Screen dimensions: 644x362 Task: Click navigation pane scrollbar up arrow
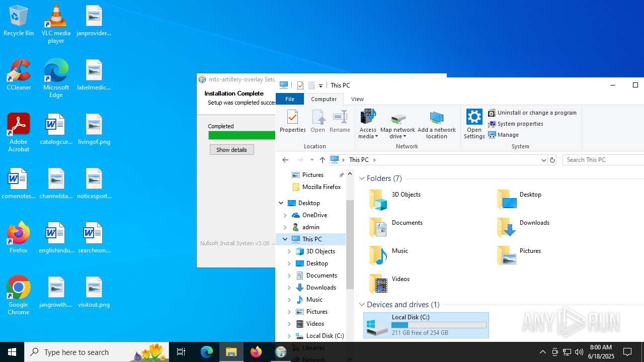350,174
